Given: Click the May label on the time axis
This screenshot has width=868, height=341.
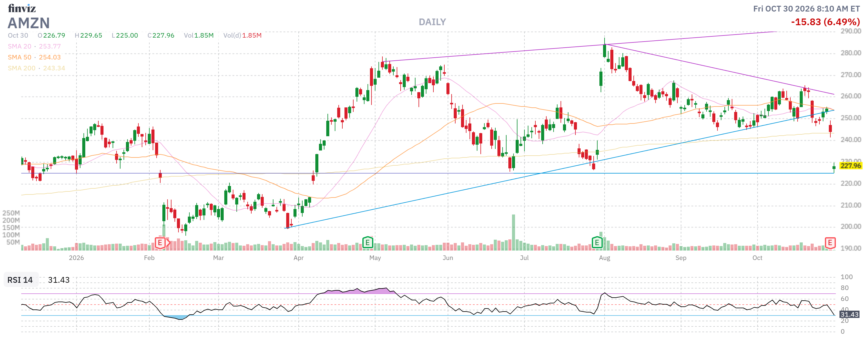Looking at the screenshot, I should 375,258.
